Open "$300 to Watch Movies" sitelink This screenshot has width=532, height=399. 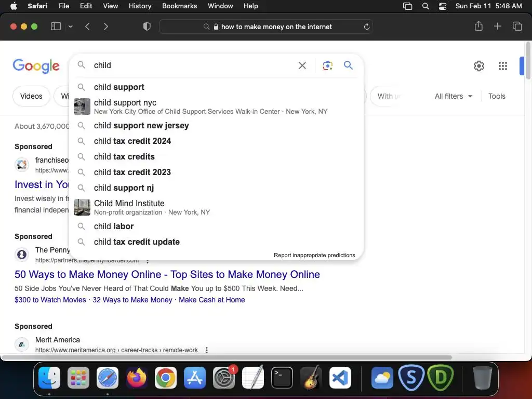click(50, 300)
